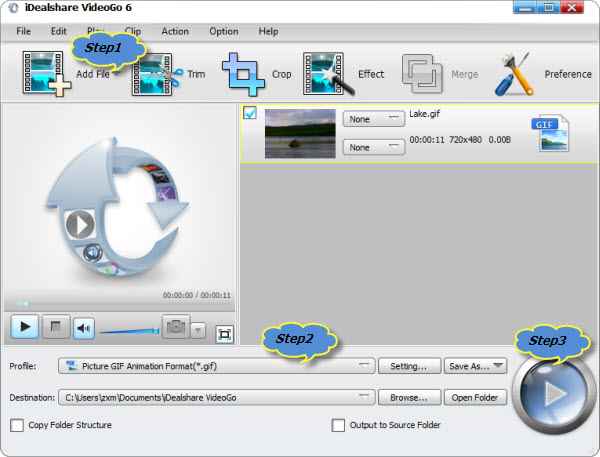
Task: Open the upper None dropdown for Lake.gif
Action: click(x=373, y=119)
